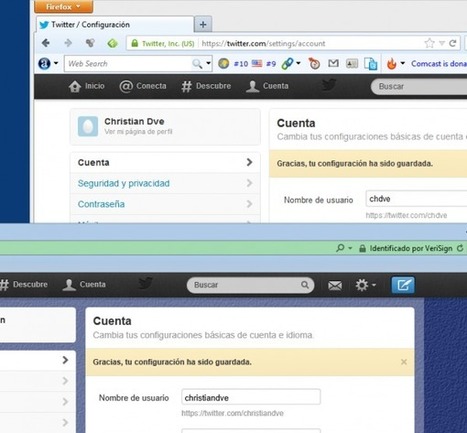This screenshot has width=467, height=433.
Task: Open Descubre in the Firefox window
Action: [206, 86]
